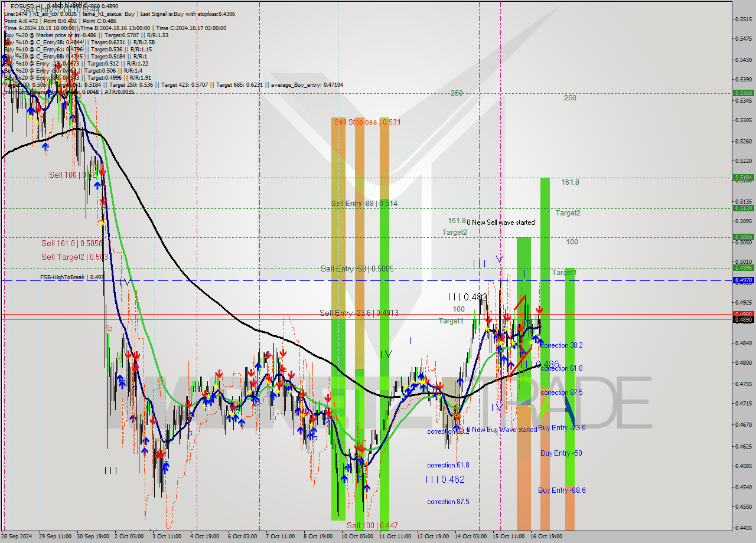Click the green 0.5360 price tag
The height and width of the screenshot is (543, 756).
[742, 93]
